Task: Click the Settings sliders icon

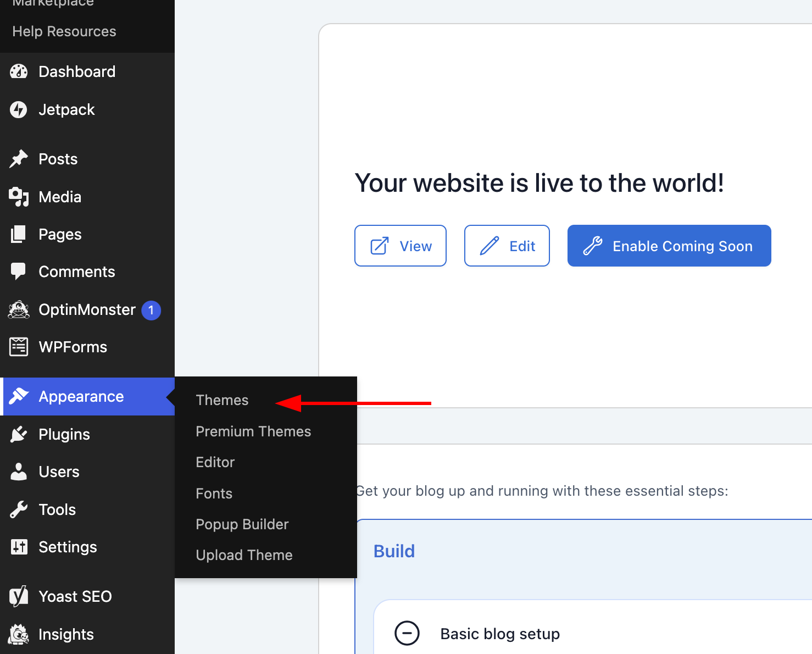Action: coord(19,547)
